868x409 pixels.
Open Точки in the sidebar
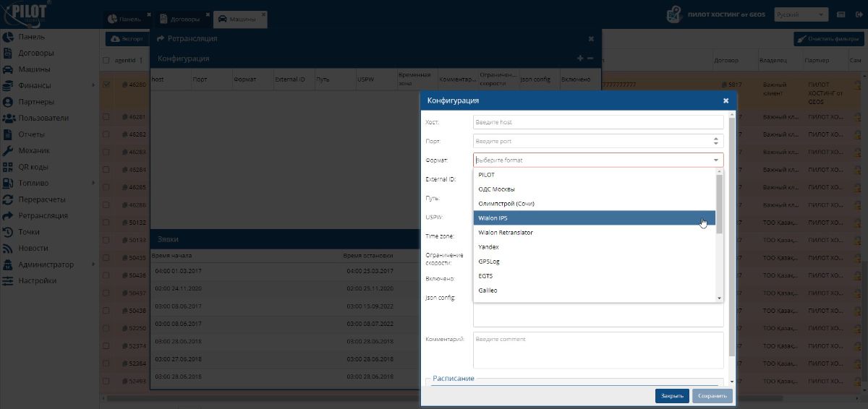coord(29,232)
